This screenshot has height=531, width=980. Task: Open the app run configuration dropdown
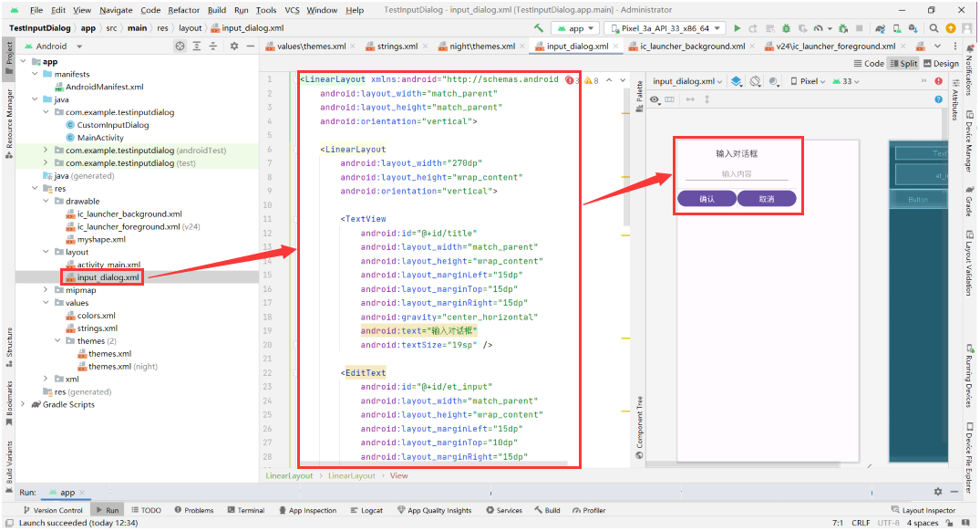(576, 28)
